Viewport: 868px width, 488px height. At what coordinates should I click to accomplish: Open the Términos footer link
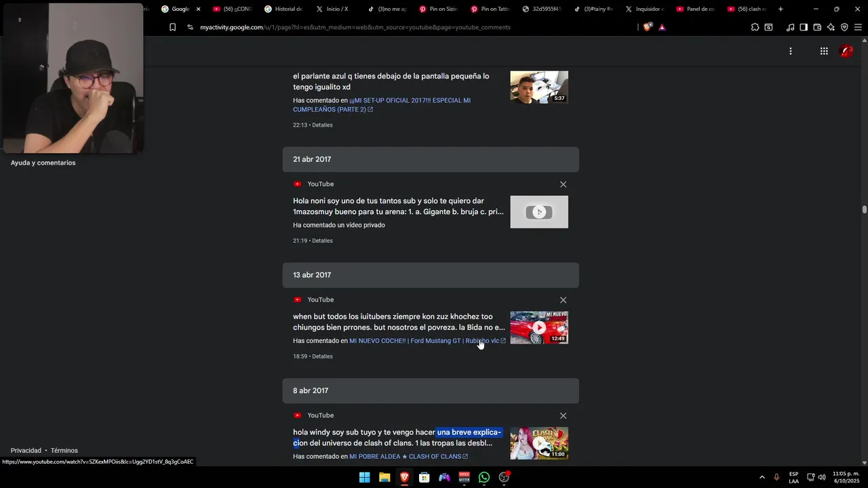tap(64, 451)
